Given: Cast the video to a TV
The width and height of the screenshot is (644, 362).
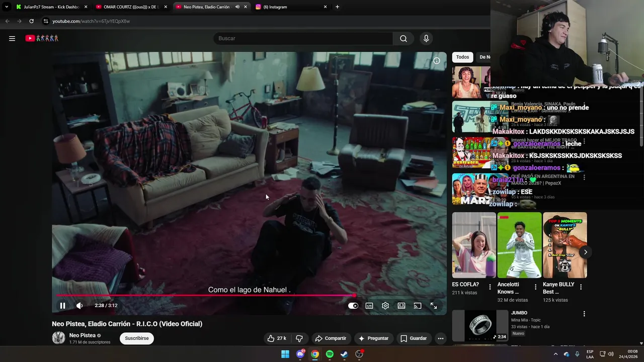Looking at the screenshot, I should coord(418,306).
